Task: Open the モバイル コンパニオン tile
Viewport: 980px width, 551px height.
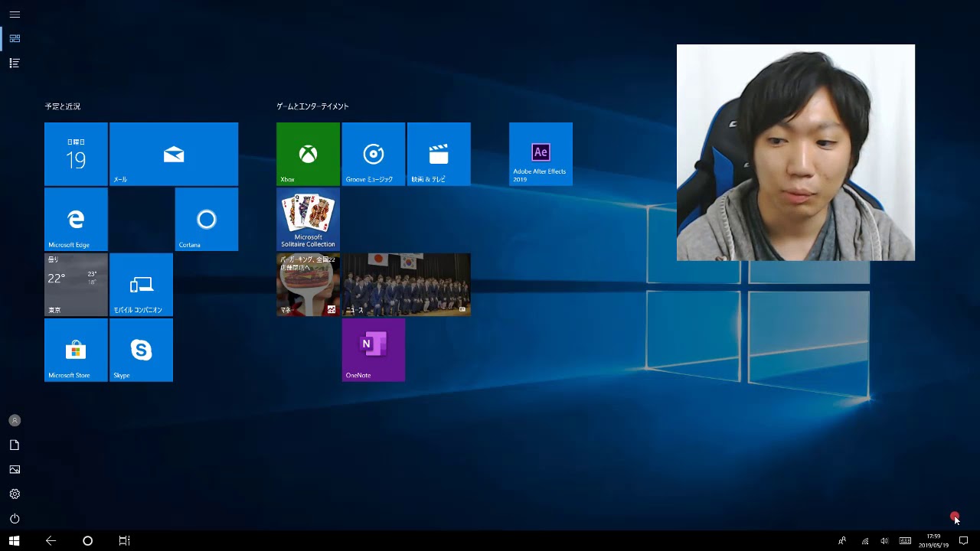Action: (x=141, y=284)
